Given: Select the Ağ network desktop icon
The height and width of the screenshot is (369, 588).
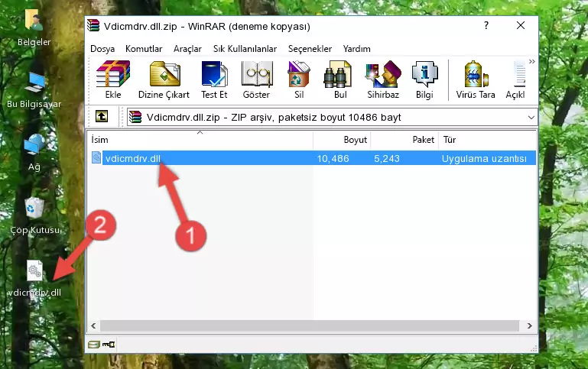Looking at the screenshot, I should 34,153.
